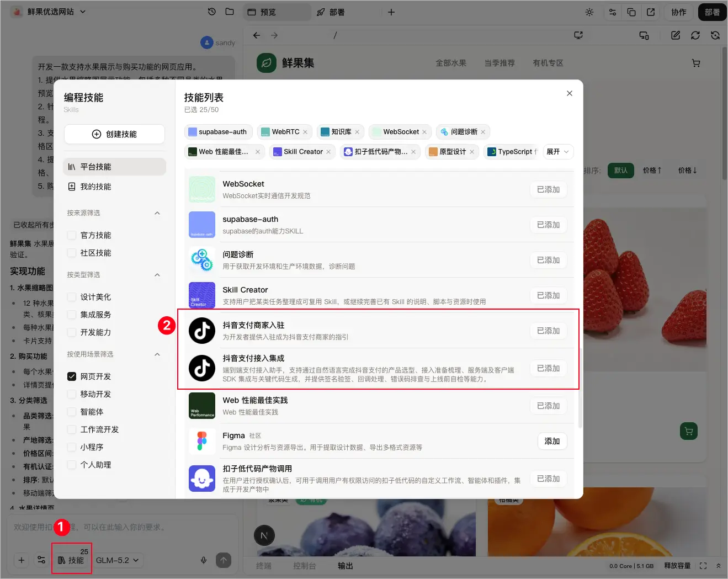Image resolution: width=728 pixels, height=579 pixels.
Task: Click the chat message input field
Action: [x=123, y=528]
